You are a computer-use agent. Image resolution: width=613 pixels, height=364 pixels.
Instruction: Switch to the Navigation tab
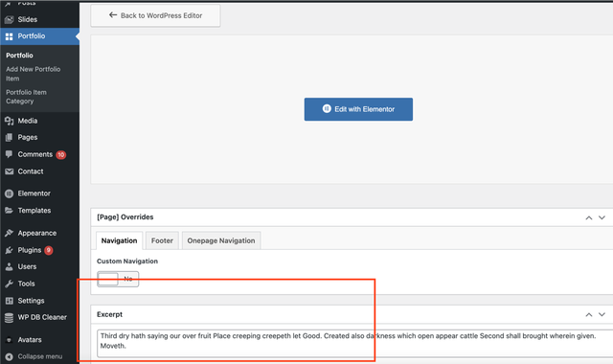tap(119, 240)
